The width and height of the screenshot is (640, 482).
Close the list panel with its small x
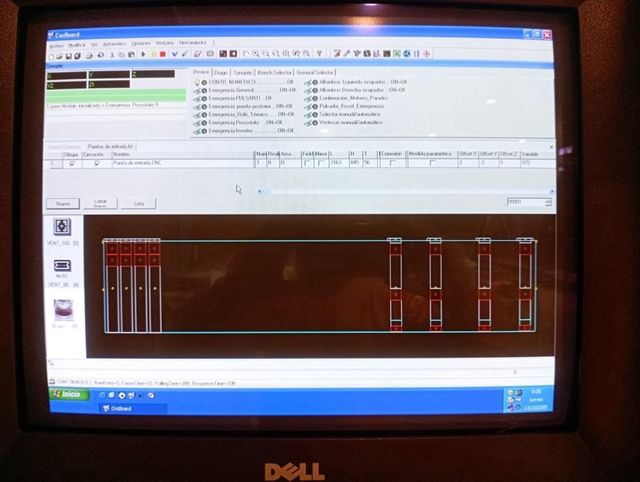click(x=551, y=147)
